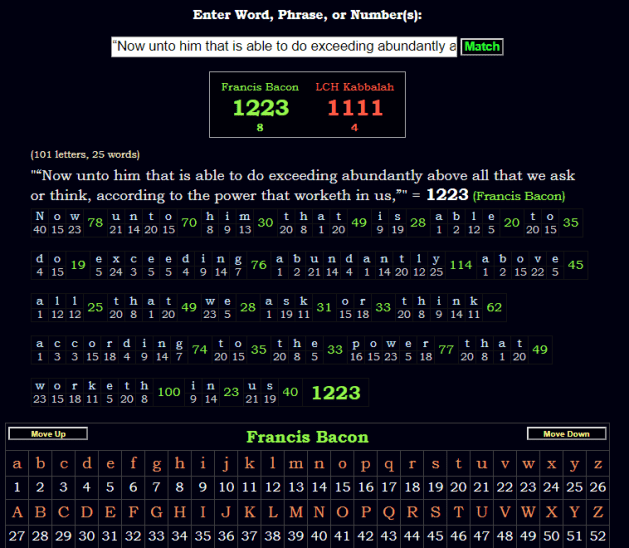Click letter k in worketh breakdown
This screenshot has height=548, width=629.
(92, 386)
